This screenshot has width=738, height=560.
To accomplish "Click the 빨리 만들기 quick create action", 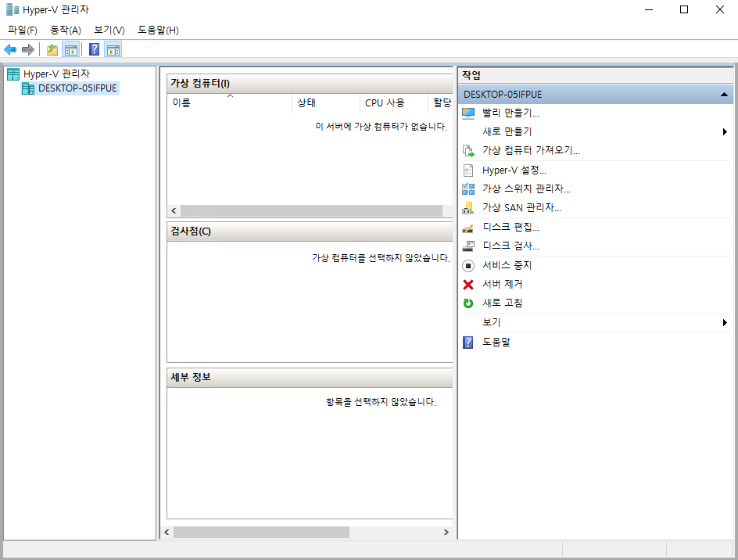I will pyautogui.click(x=511, y=113).
